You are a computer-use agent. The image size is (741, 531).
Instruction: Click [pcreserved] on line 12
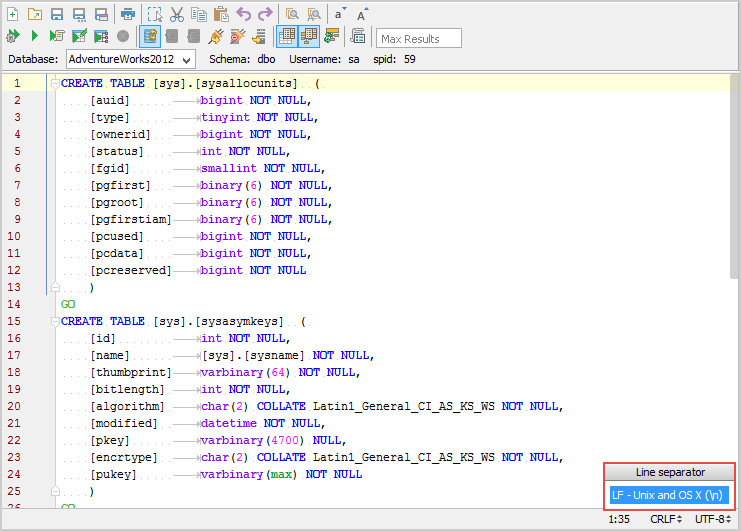131,271
